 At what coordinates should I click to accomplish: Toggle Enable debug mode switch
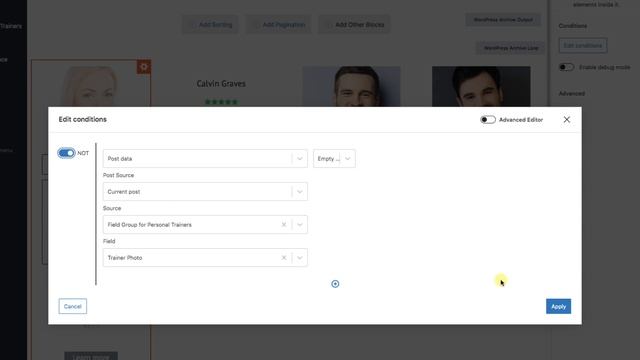click(566, 67)
